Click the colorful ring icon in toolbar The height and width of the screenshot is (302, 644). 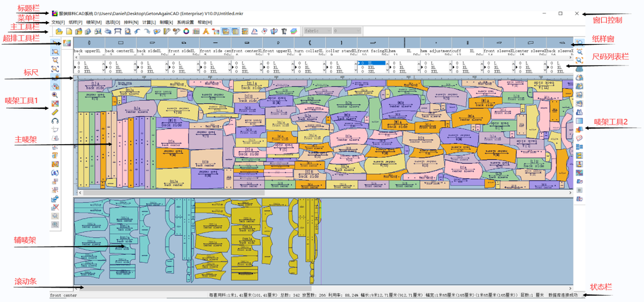186,31
